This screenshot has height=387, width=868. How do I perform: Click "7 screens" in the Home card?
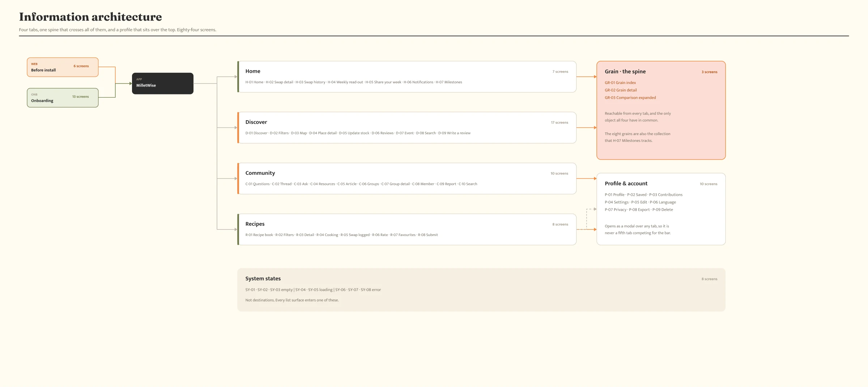point(560,72)
